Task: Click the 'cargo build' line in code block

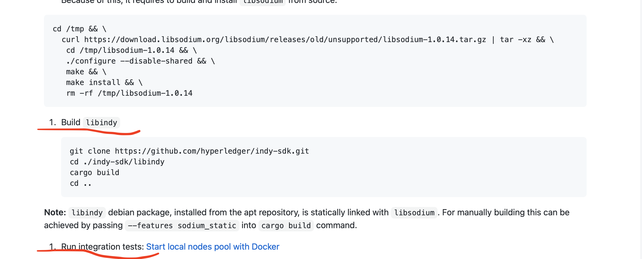Action: coord(94,173)
